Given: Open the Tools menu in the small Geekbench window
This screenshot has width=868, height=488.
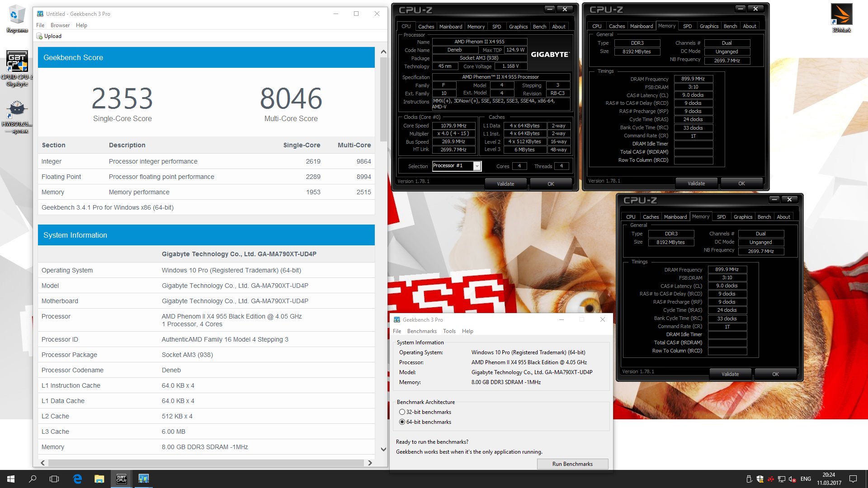Looking at the screenshot, I should click(449, 331).
